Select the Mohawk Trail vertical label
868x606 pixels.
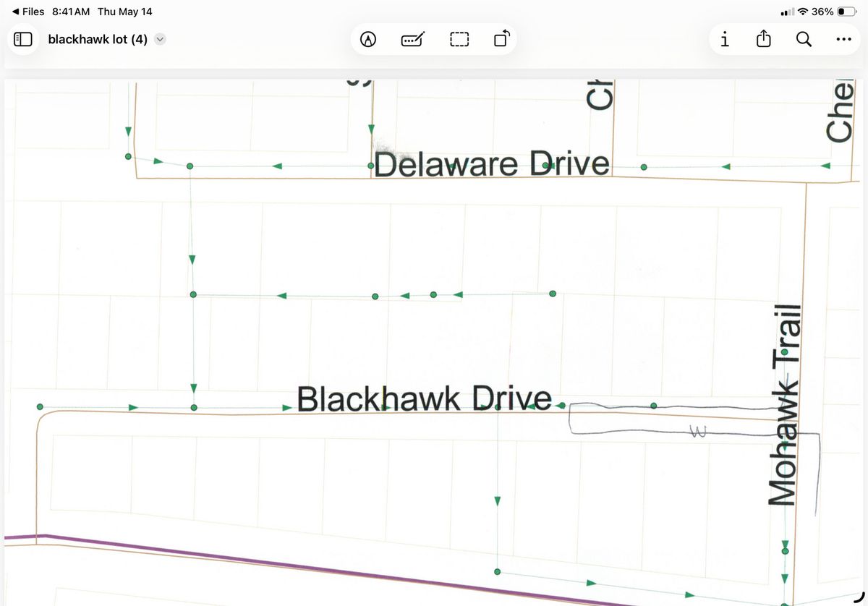786,405
